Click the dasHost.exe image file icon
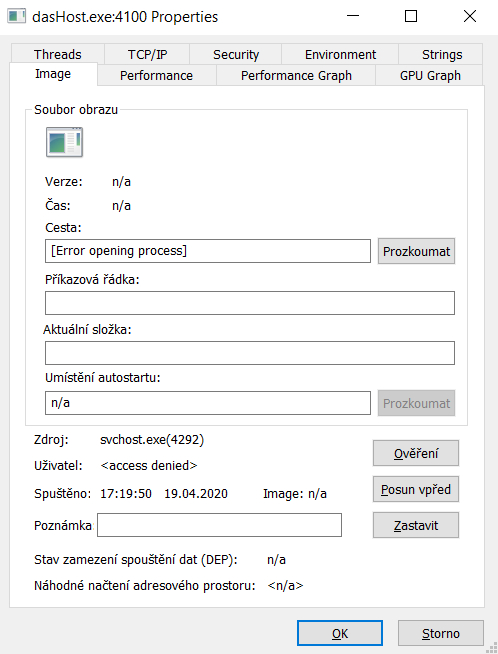The height and width of the screenshot is (654, 498). (64, 142)
